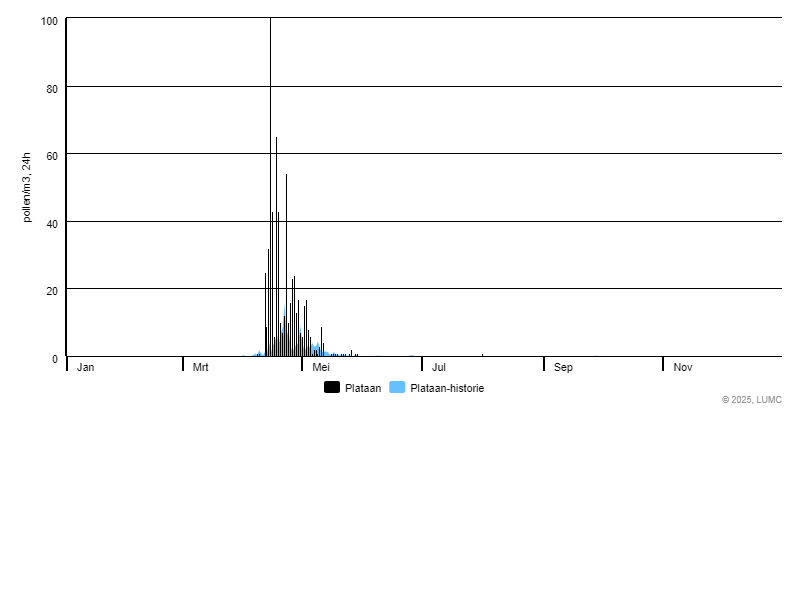Click the pollen/m3, 24h axis title
The width and height of the screenshot is (800, 600).
(x=27, y=187)
